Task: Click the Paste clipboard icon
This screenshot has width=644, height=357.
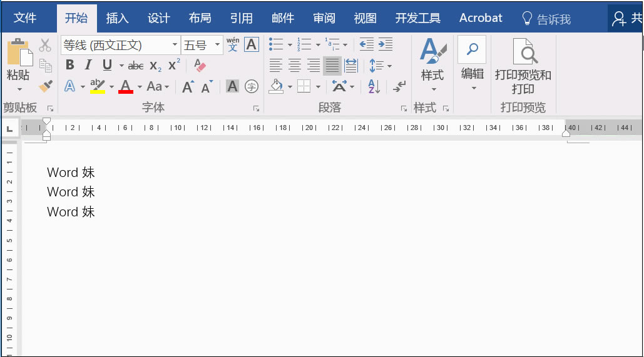Action: 20,52
